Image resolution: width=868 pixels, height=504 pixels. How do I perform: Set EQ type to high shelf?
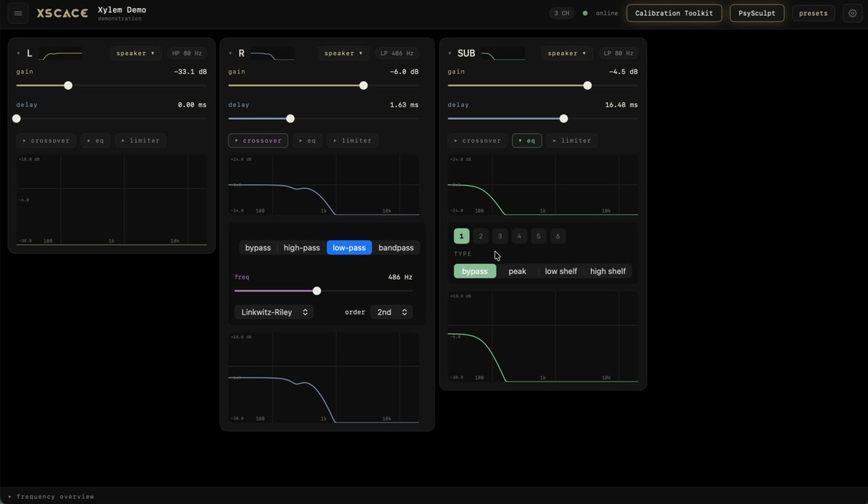pyautogui.click(x=608, y=271)
